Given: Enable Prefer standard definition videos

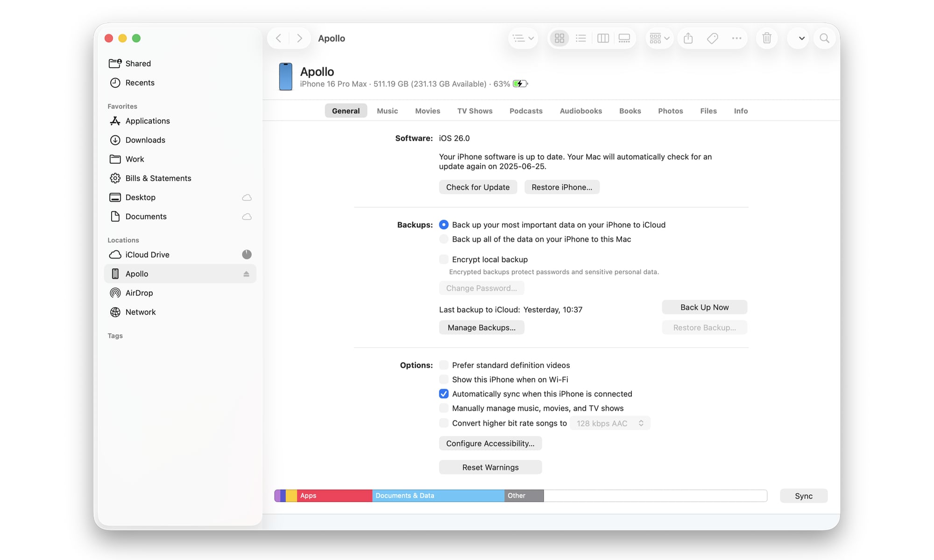Looking at the screenshot, I should tap(444, 365).
